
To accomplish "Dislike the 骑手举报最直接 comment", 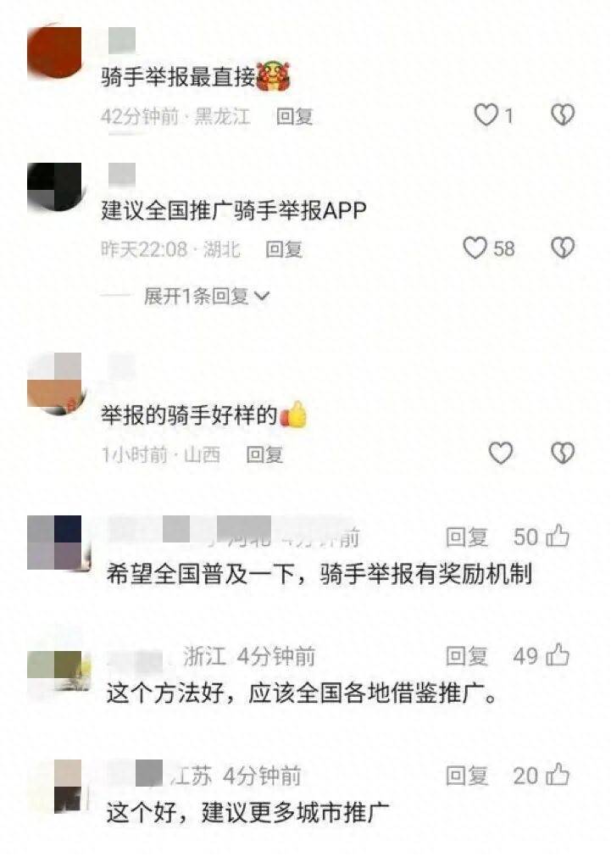I will tap(563, 115).
